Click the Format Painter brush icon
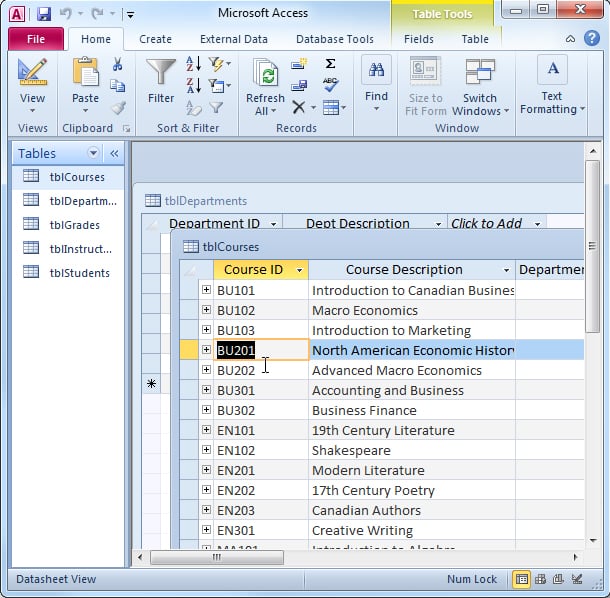This screenshot has width=610, height=598. [x=118, y=108]
